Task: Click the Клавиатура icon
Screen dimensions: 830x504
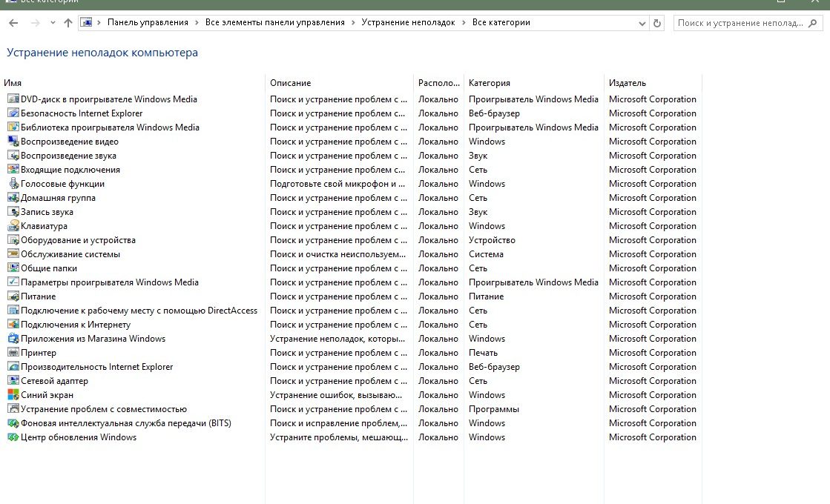Action: (13, 226)
